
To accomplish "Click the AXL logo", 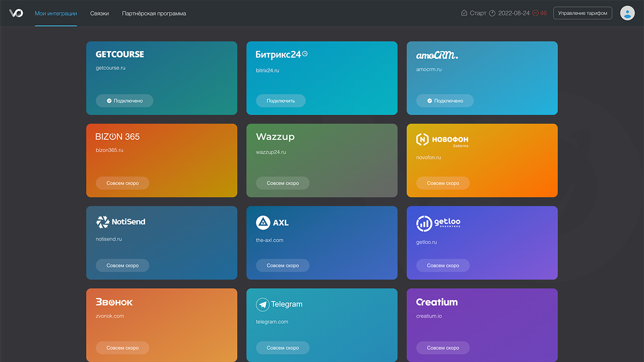I will pos(272,223).
